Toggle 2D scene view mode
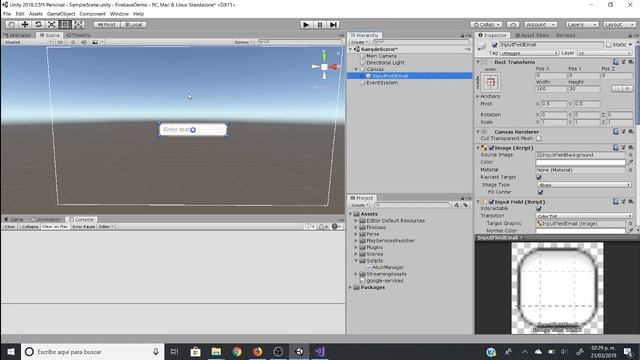This screenshot has height=360, width=640. (60, 42)
